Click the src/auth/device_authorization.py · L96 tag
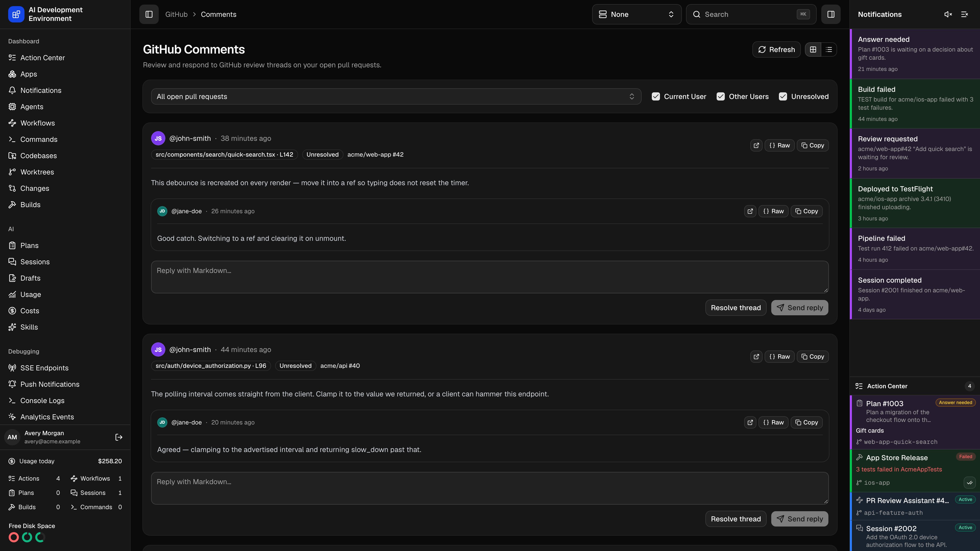The width and height of the screenshot is (980, 551). tap(211, 366)
